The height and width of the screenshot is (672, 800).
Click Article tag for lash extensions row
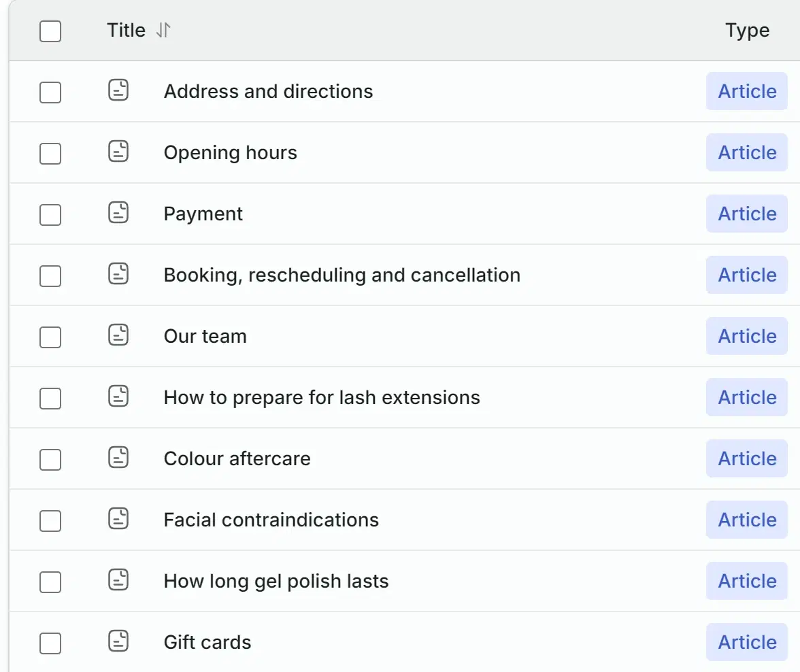click(x=747, y=397)
